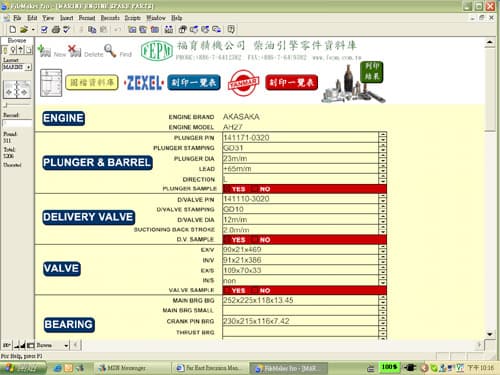Open the record book flip icon
The height and width of the screenshot is (375, 500).
click(17, 89)
